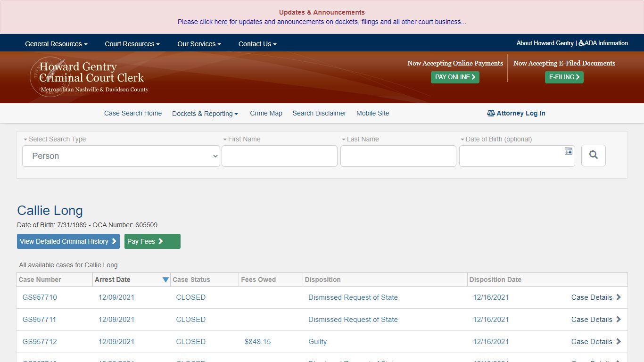
Task: Click the $848.15 fees owed amount
Action: click(257, 342)
